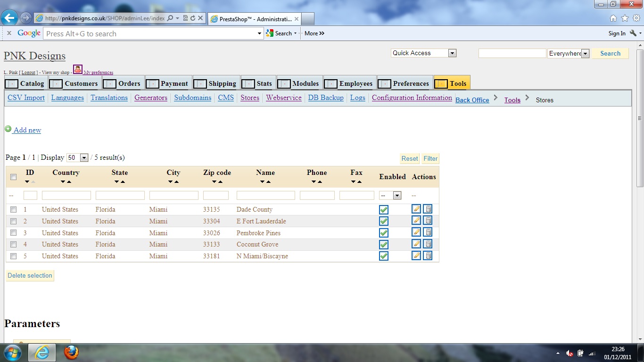Open the browser Home icon
The height and width of the screenshot is (362, 644).
click(x=613, y=18)
